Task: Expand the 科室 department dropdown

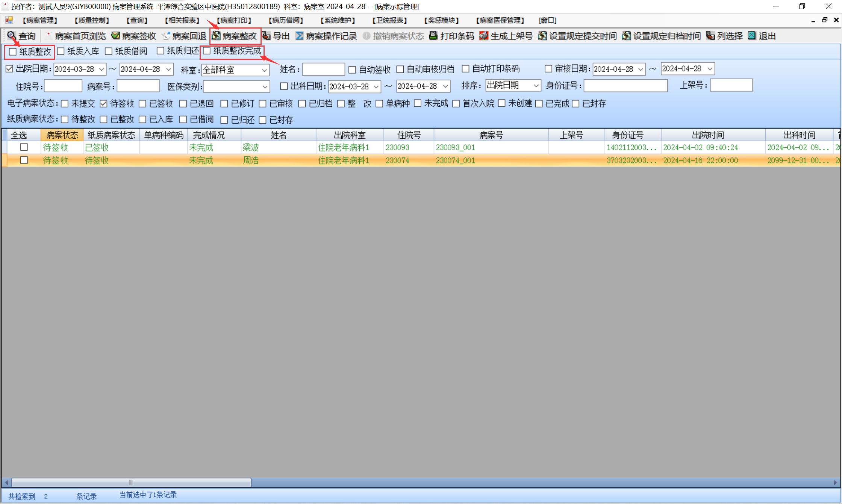Action: click(x=264, y=70)
